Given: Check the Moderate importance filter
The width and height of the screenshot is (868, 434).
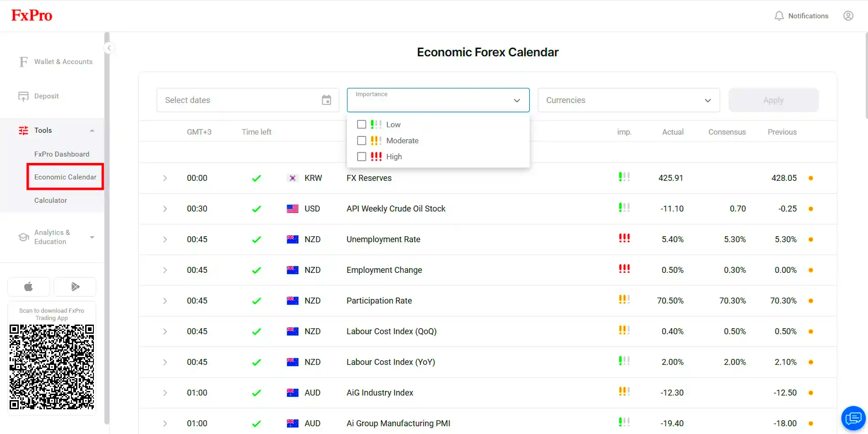Looking at the screenshot, I should 361,141.
